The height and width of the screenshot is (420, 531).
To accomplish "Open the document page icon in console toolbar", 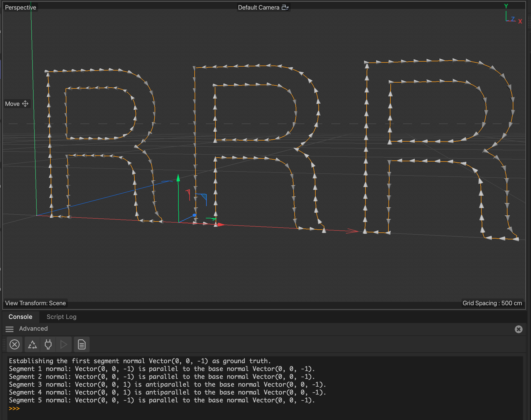I will pos(82,344).
